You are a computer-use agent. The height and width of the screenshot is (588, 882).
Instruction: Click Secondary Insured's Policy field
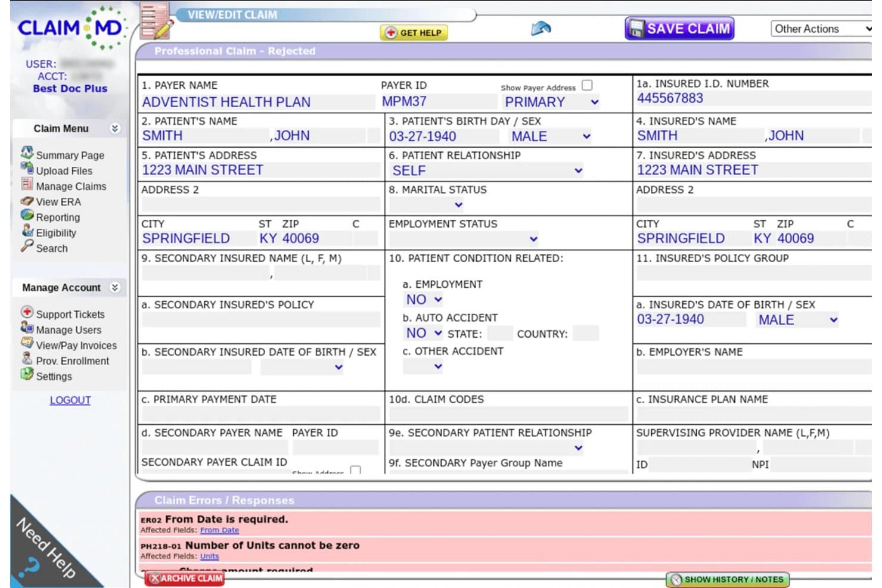pos(260,320)
